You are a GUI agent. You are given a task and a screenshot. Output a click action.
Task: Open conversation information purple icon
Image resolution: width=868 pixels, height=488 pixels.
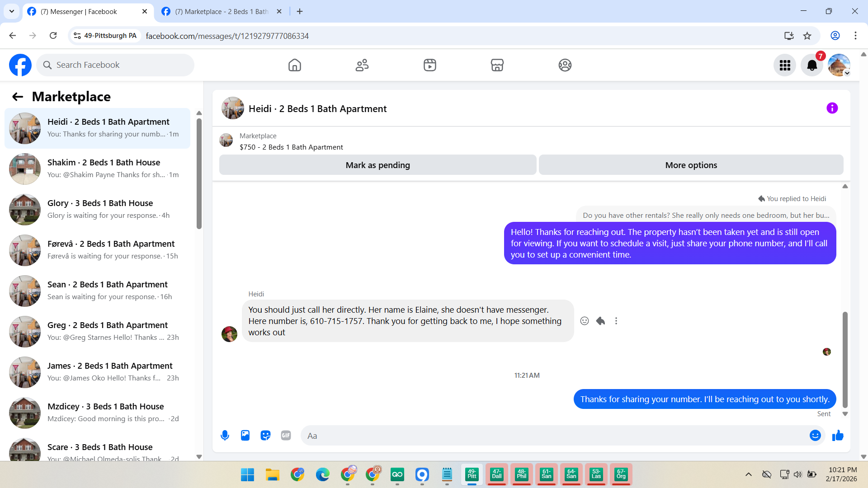(x=832, y=108)
